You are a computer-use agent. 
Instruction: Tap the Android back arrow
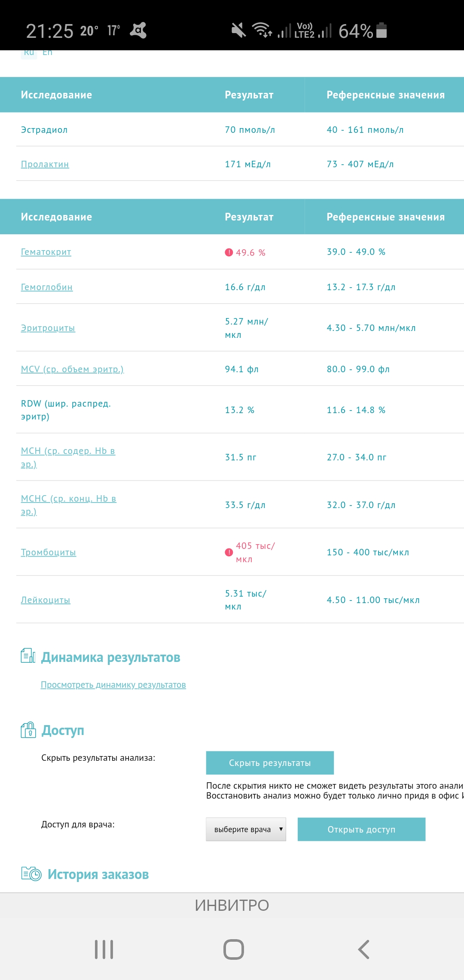point(363,949)
